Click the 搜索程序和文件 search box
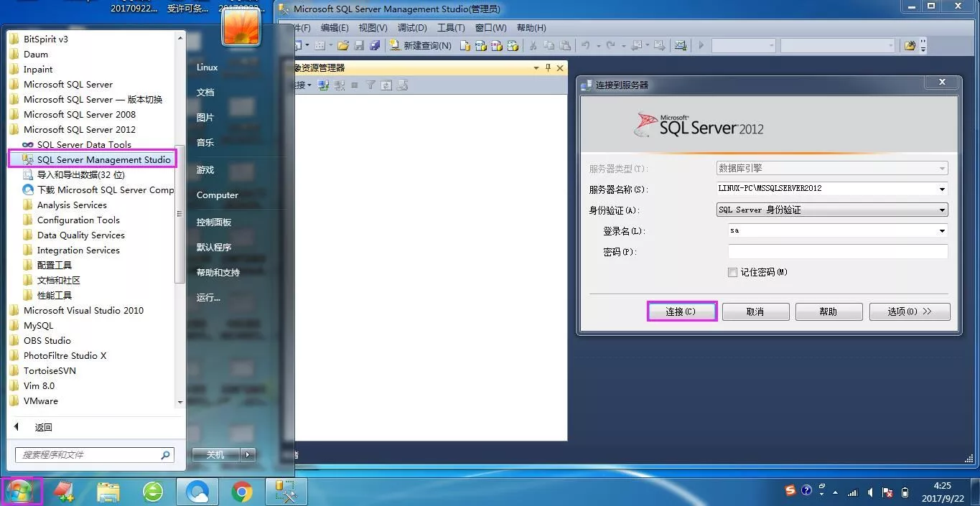Viewport: 980px width, 506px height. click(94, 455)
